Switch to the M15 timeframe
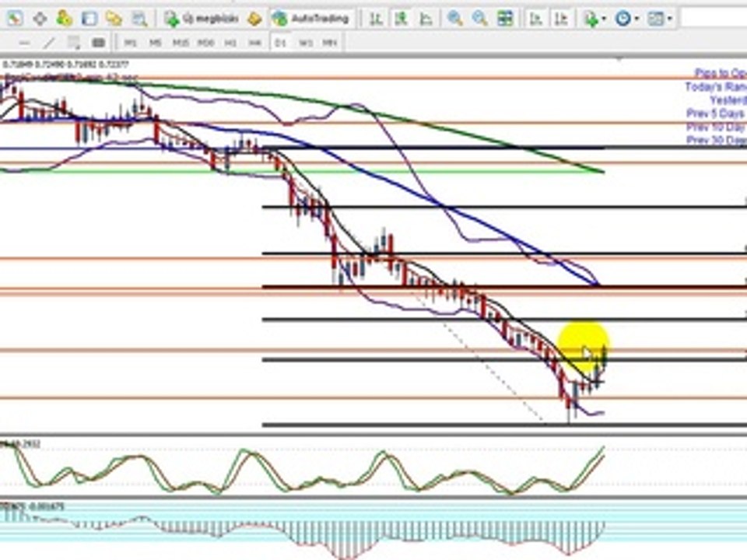This screenshot has width=747, height=560. (x=181, y=43)
